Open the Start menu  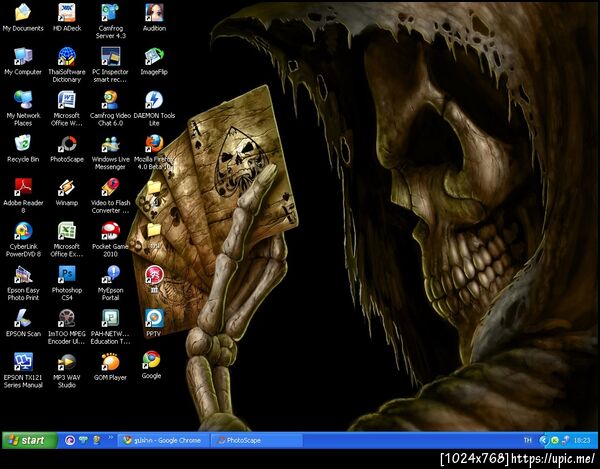[x=29, y=440]
